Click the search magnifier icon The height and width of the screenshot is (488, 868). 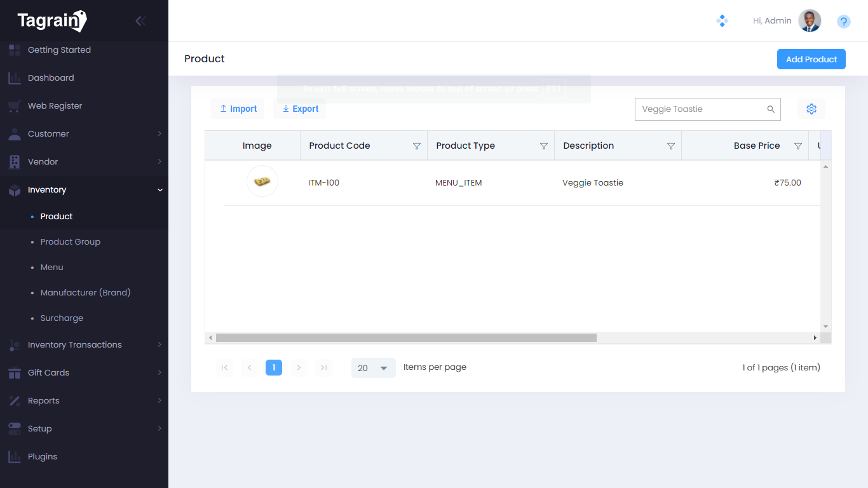771,109
